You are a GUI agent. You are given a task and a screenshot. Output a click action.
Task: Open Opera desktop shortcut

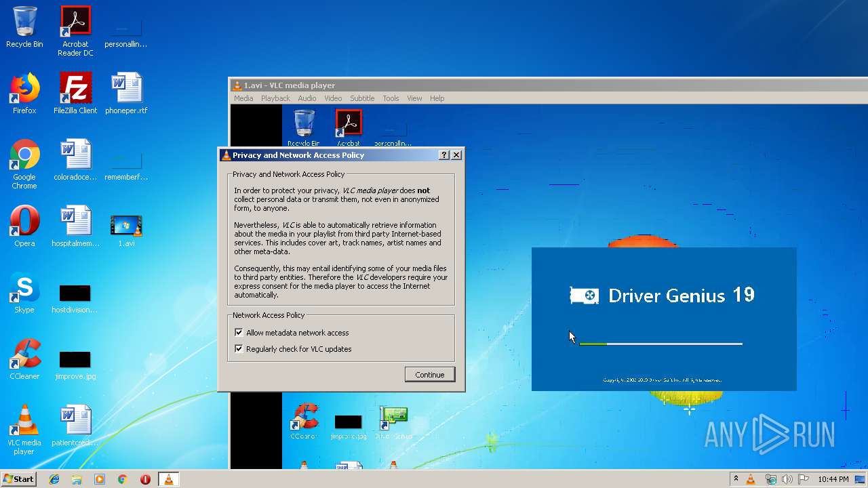[x=24, y=226]
